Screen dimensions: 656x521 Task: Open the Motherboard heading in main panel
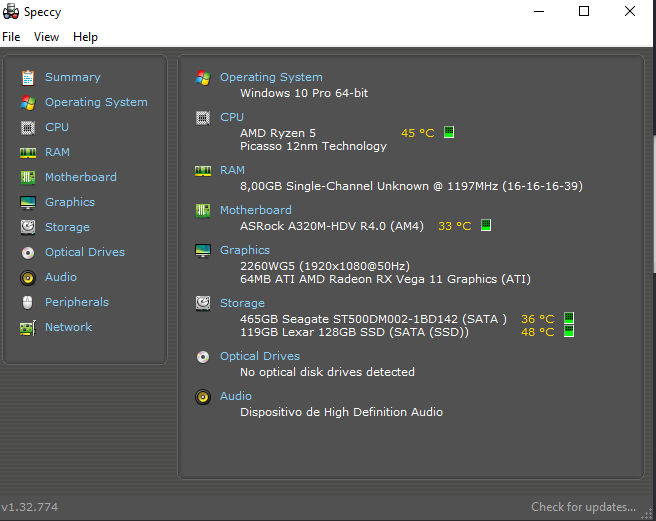[x=256, y=210]
